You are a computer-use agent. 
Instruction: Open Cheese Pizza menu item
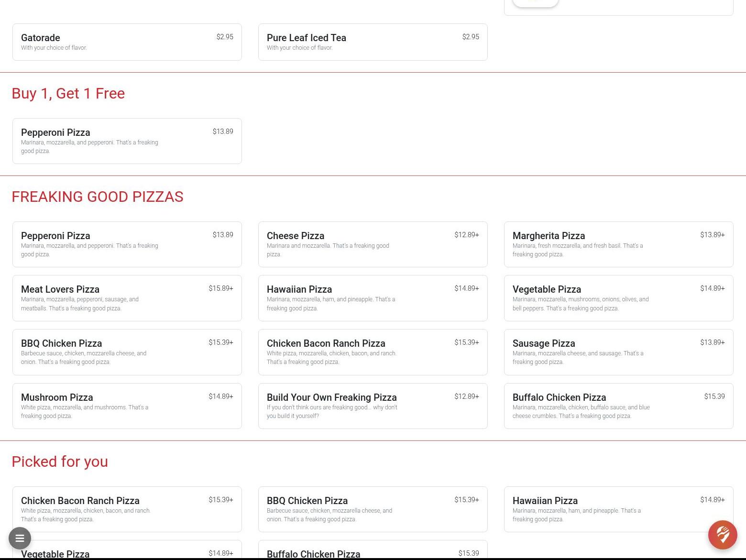[x=373, y=244]
